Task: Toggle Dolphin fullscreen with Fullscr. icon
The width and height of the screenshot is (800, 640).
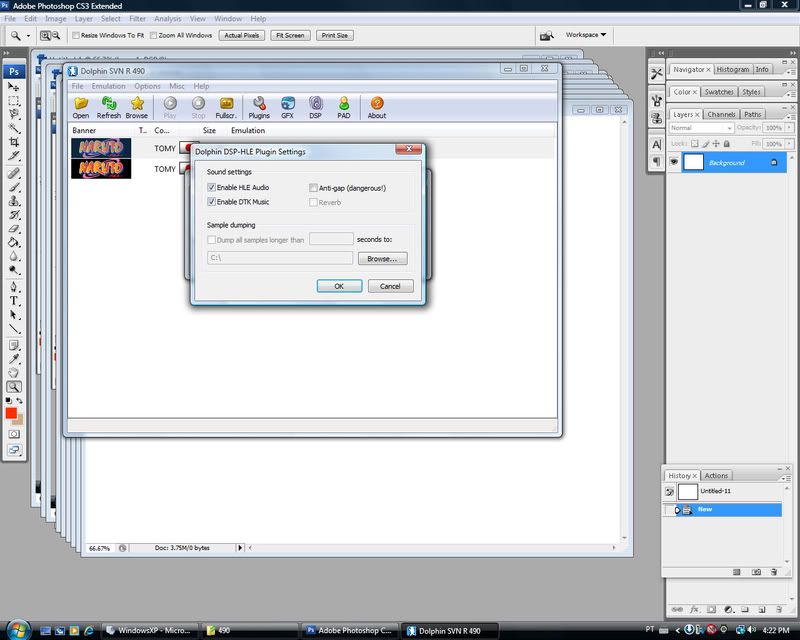Action: click(226, 108)
